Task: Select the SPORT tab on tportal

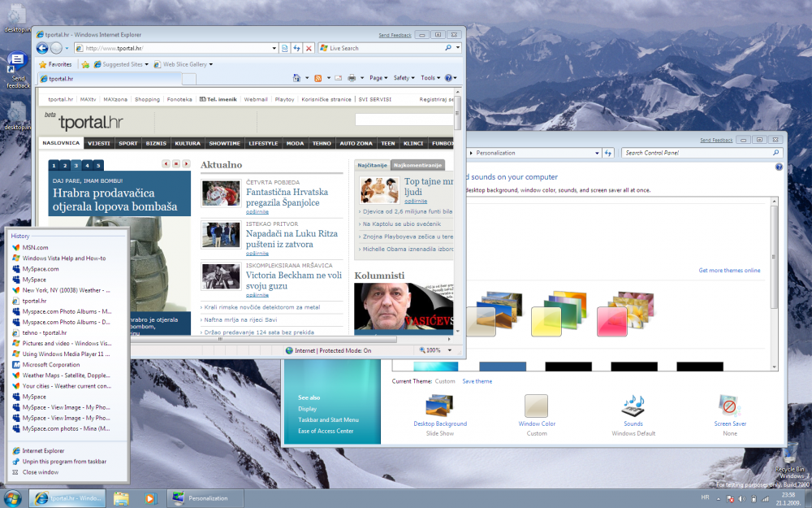Action: click(128, 143)
